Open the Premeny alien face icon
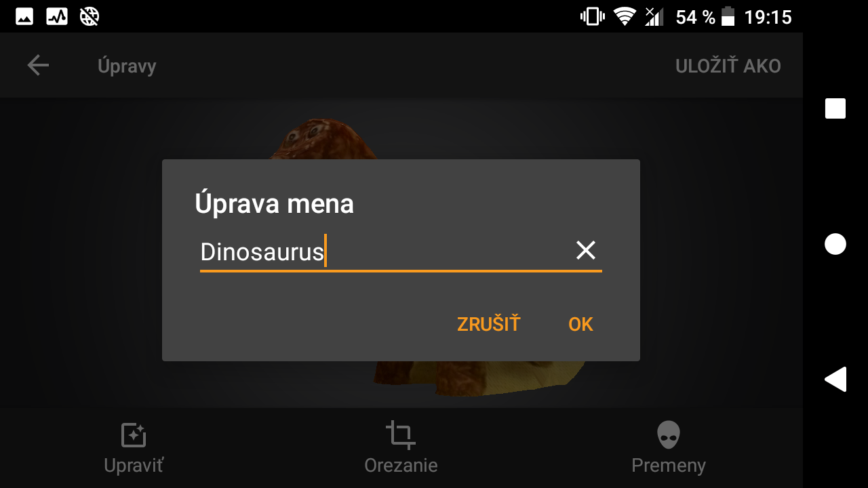 [669, 435]
